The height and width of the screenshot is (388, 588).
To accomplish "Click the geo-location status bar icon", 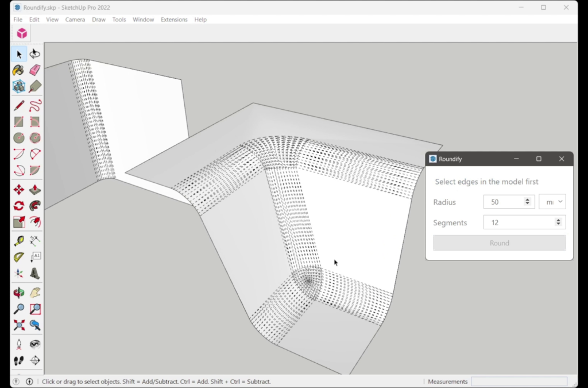I will [16, 382].
